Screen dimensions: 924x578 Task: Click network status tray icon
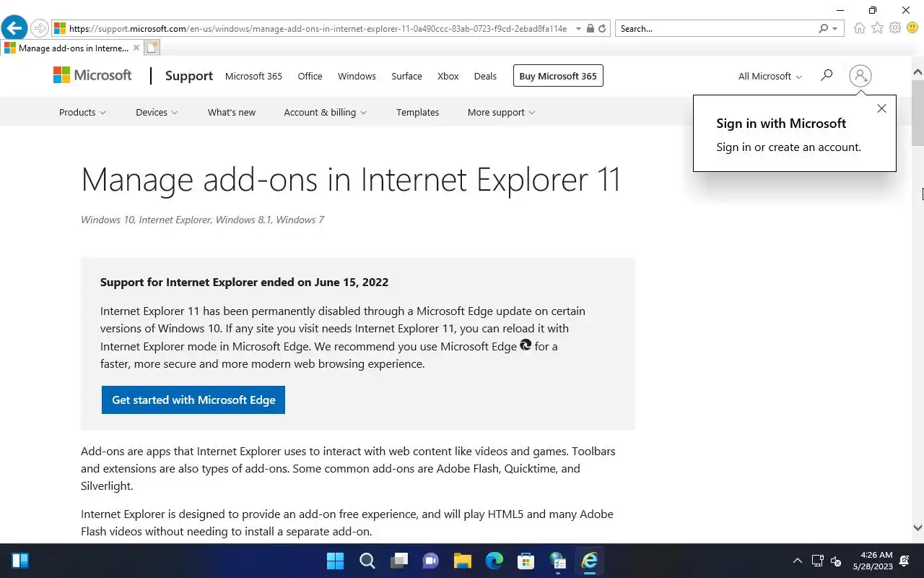point(817,561)
